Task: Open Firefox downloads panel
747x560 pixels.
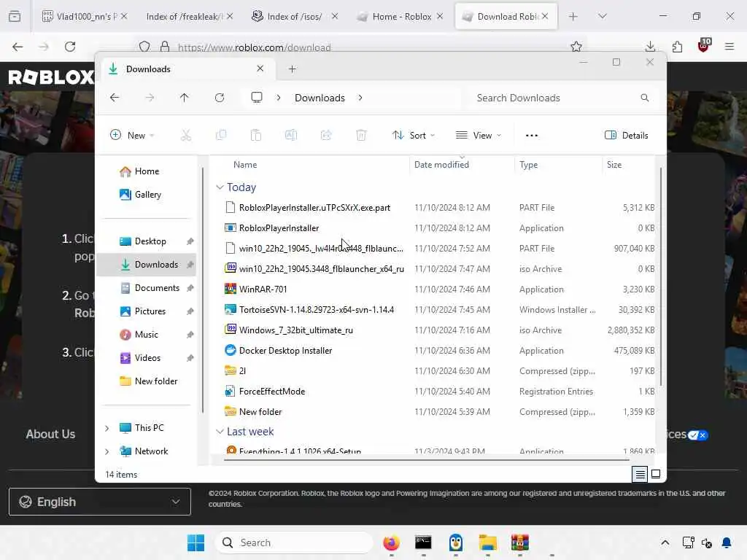Action: [x=650, y=47]
